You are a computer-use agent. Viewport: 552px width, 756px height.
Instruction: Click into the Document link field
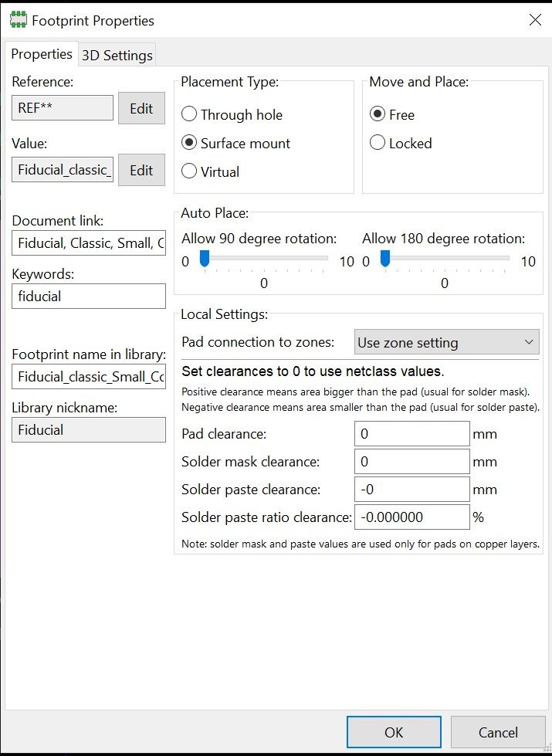[89, 243]
